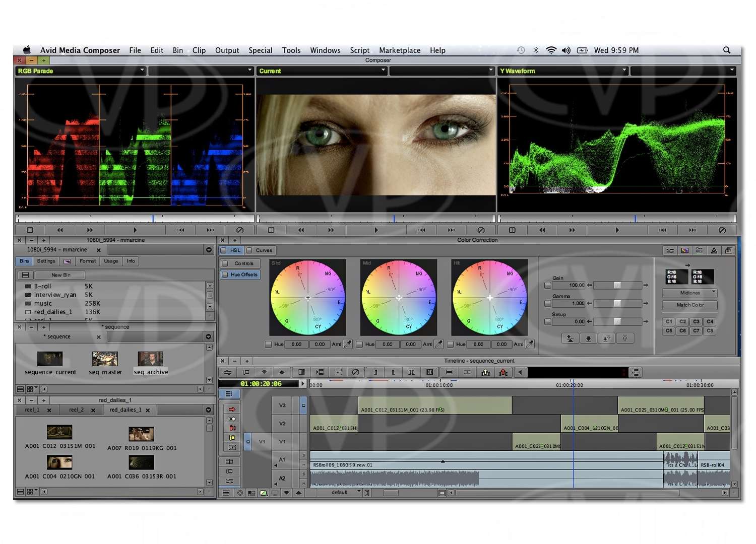
Task: Open the RGB Parade scope dropdown
Action: [x=81, y=71]
